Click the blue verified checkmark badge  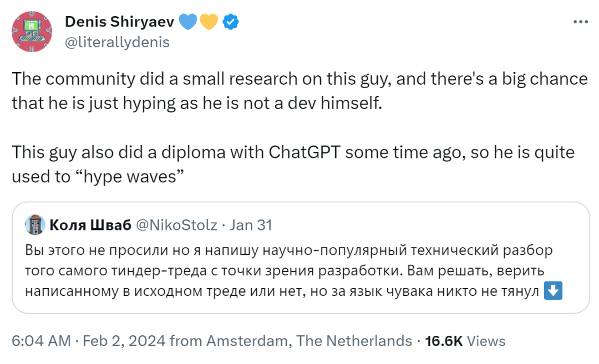231,22
